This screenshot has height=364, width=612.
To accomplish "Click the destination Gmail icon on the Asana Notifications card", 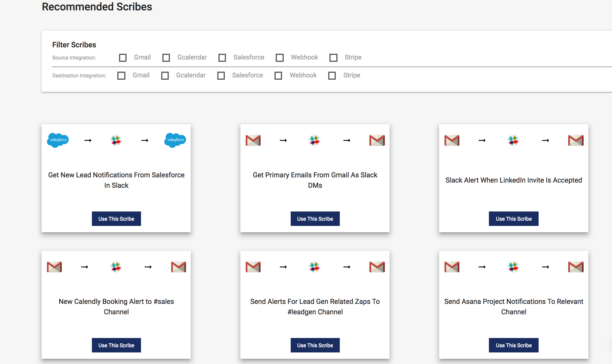I will click(x=576, y=267).
